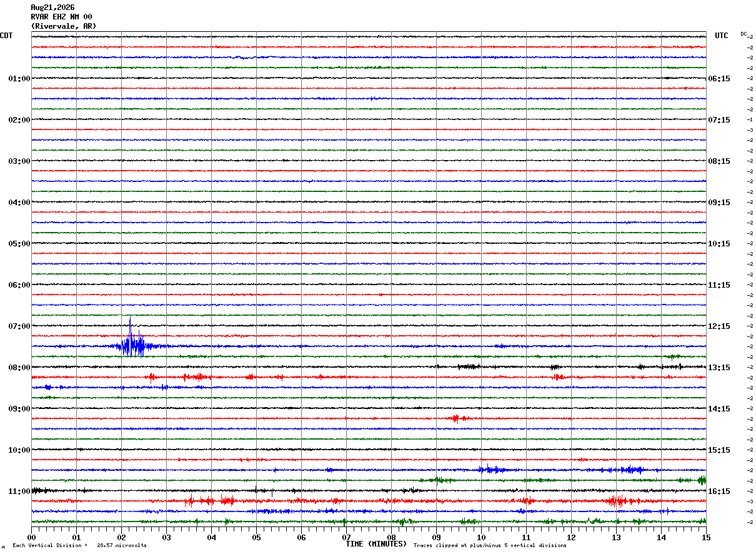The width and height of the screenshot is (756, 554).
Task: Click the 'TIME (MINUTES)' axis title
Action: pyautogui.click(x=376, y=544)
